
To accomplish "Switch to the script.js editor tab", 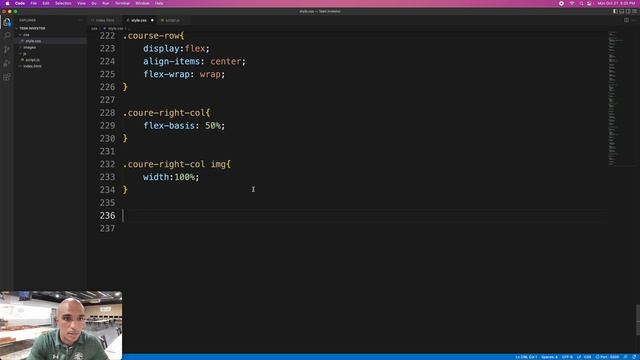I will pos(172,20).
